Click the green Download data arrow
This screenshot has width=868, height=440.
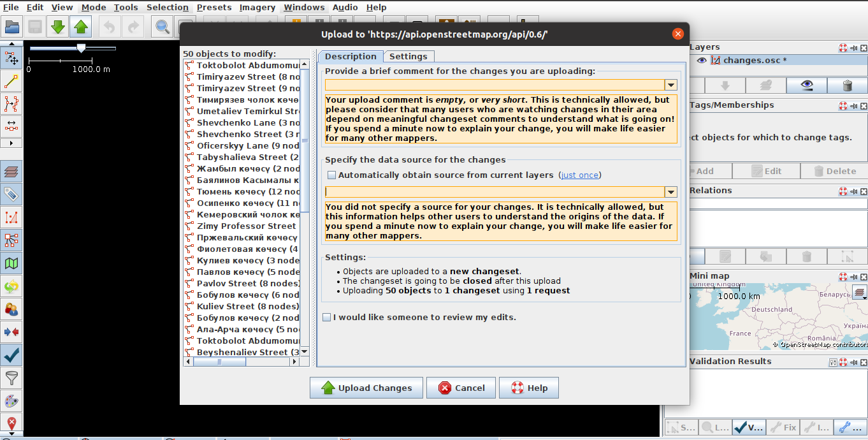pos(58,27)
